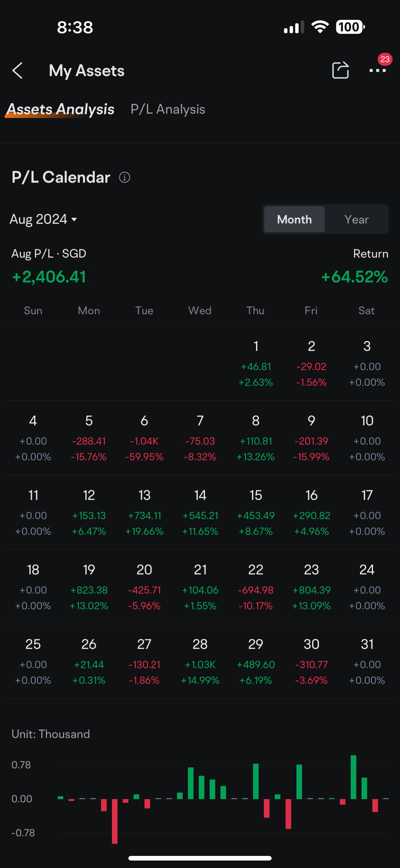Tap the share icon
Image resolution: width=400 pixels, height=868 pixels.
point(340,70)
